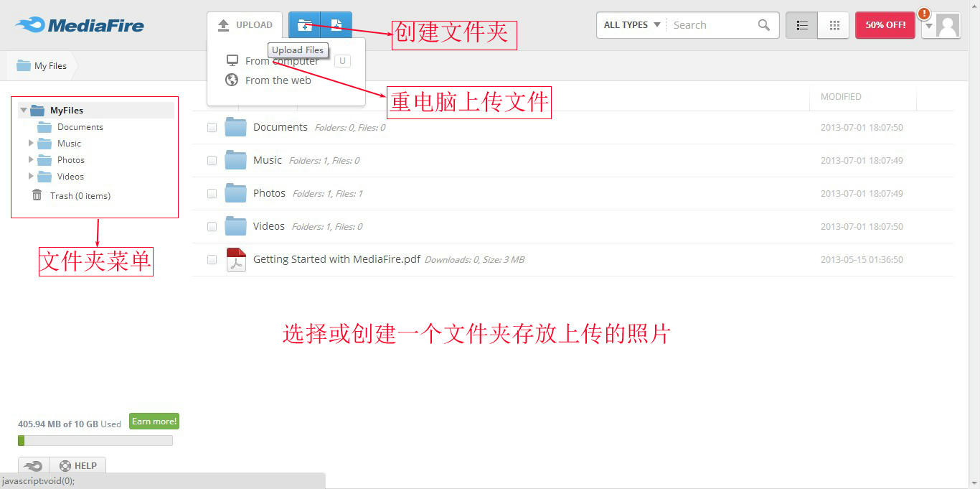Click the account avatar picture
The height and width of the screenshot is (489, 980).
pyautogui.click(x=948, y=26)
